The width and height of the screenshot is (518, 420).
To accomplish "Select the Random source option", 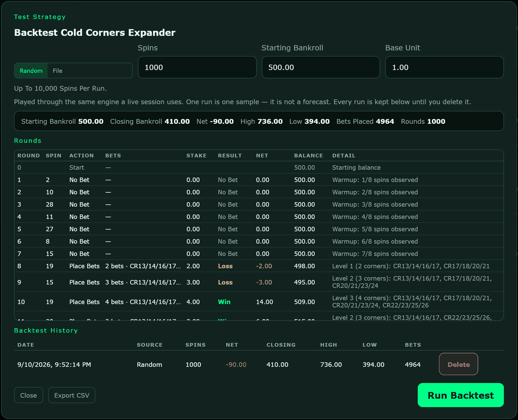I will coord(31,71).
